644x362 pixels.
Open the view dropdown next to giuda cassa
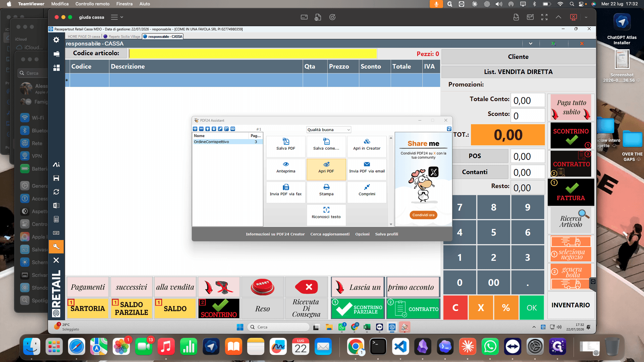(117, 17)
